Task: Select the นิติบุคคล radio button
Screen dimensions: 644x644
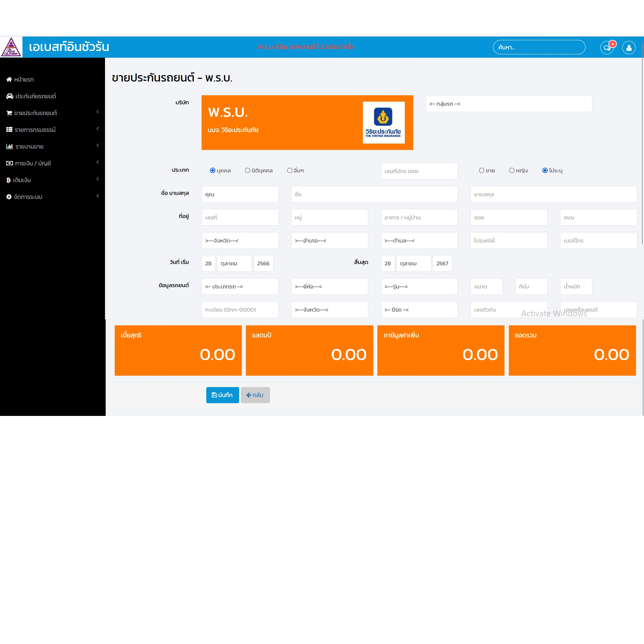Action: [248, 170]
